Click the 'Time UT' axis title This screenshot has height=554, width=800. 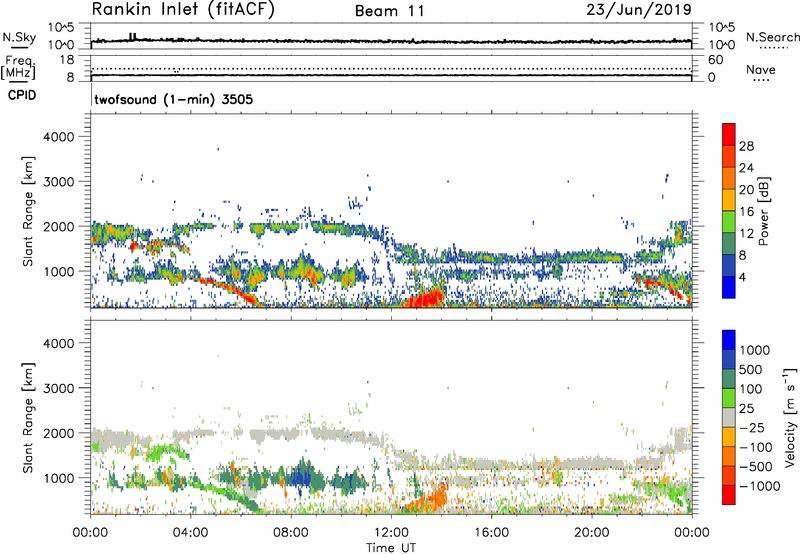pyautogui.click(x=391, y=548)
